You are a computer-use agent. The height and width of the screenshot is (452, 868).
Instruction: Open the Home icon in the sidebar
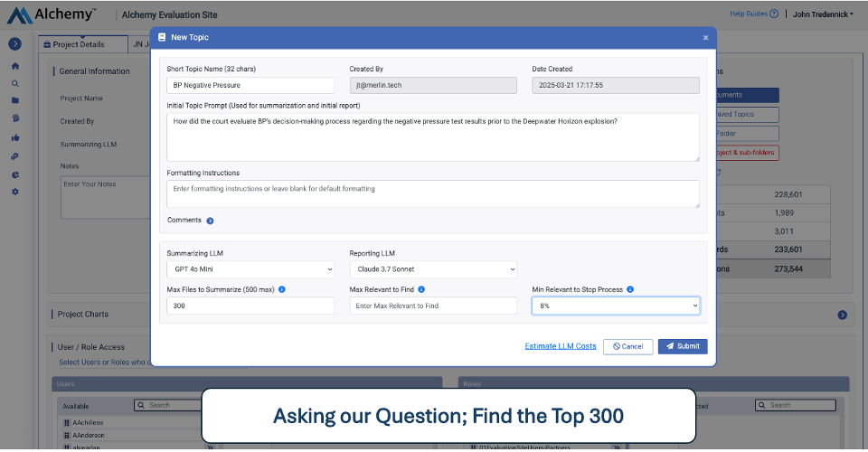point(14,66)
